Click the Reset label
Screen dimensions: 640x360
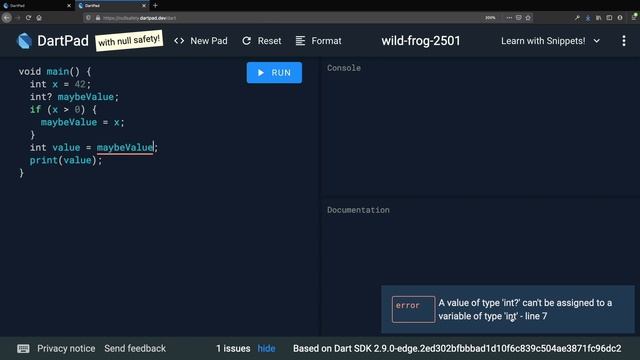click(x=269, y=41)
